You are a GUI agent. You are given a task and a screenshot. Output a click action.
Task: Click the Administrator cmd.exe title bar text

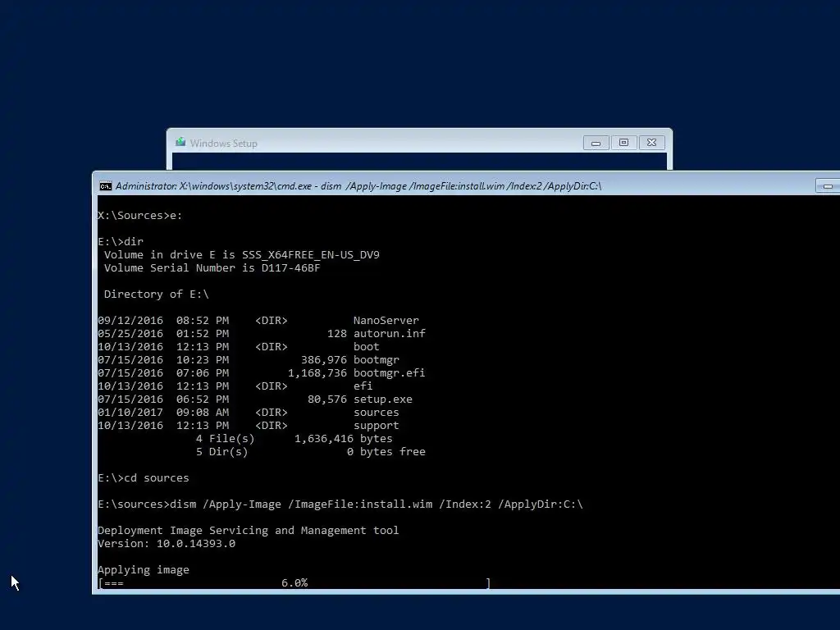click(x=358, y=186)
